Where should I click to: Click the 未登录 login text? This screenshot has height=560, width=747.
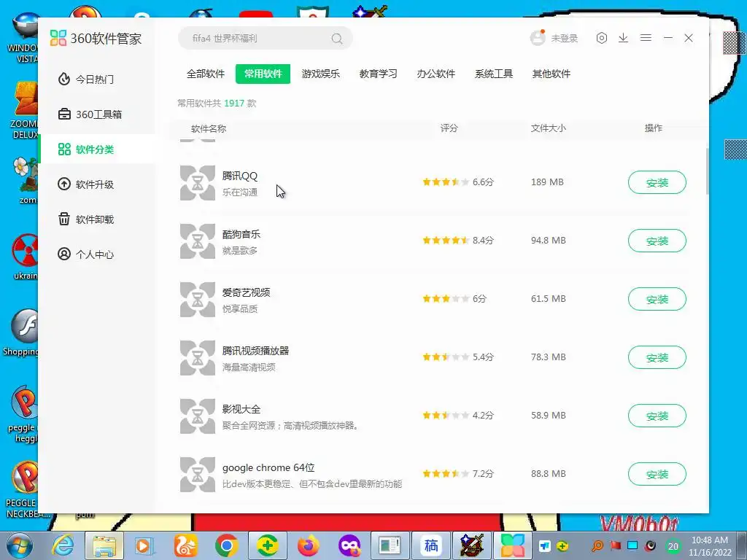click(565, 38)
